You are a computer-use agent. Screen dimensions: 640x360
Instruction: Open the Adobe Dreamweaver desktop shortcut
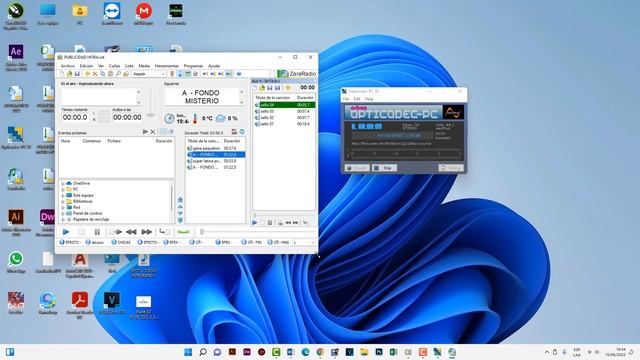click(47, 222)
